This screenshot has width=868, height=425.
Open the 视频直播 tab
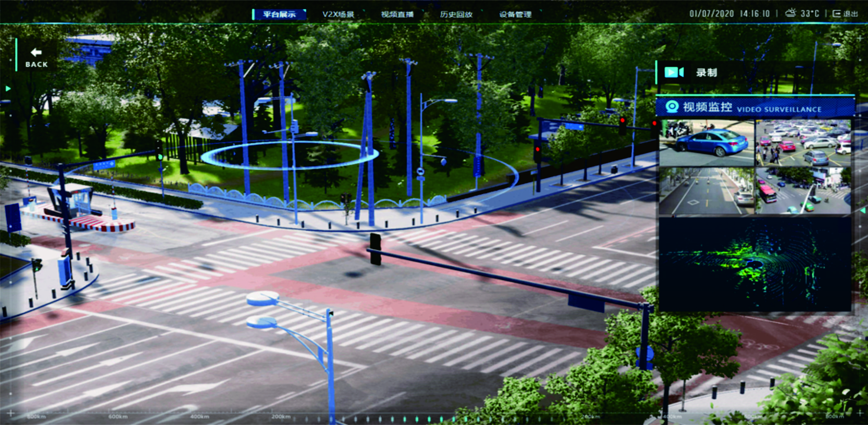(x=397, y=14)
